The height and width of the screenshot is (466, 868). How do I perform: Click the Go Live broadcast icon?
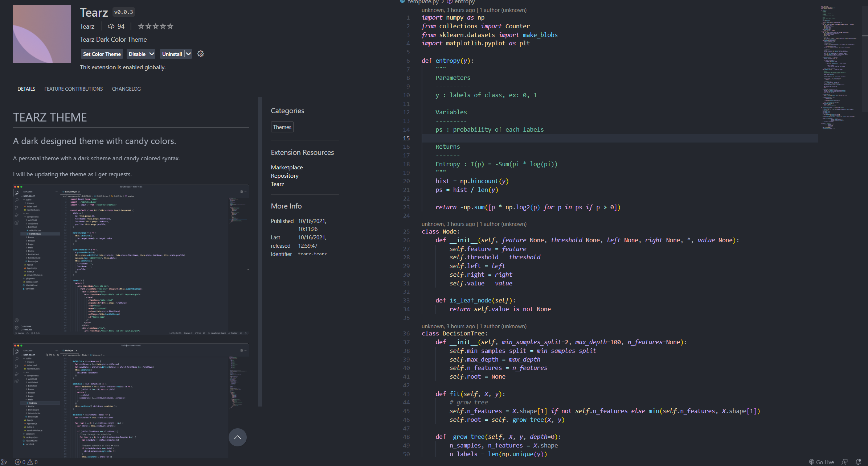[811, 462]
